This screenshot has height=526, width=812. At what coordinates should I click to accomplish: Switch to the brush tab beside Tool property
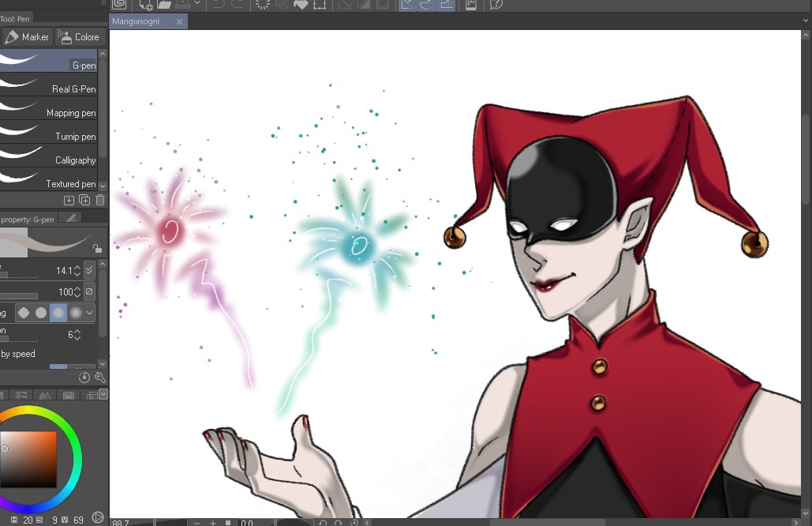(x=71, y=218)
